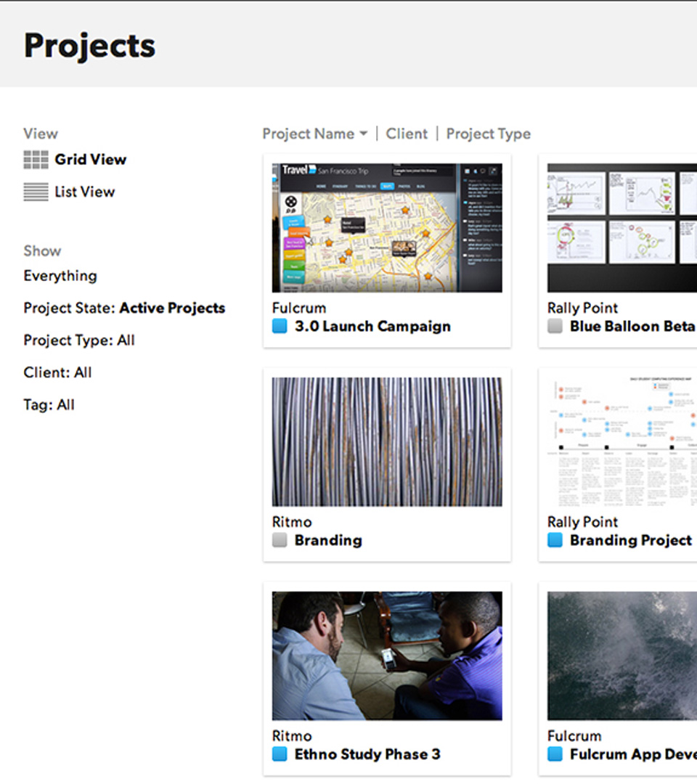
Task: Sort projects by Project Type
Action: pos(489,134)
